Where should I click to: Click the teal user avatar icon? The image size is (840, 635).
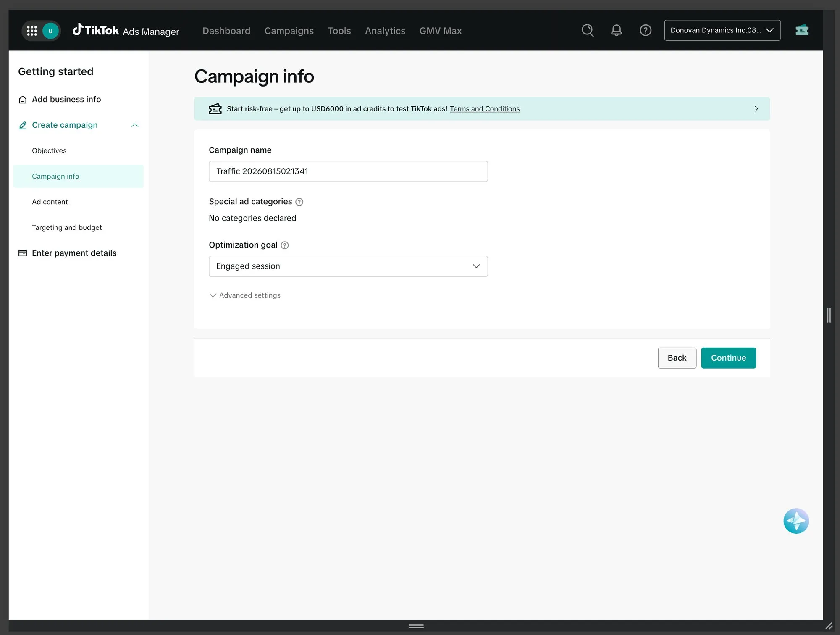(x=50, y=31)
